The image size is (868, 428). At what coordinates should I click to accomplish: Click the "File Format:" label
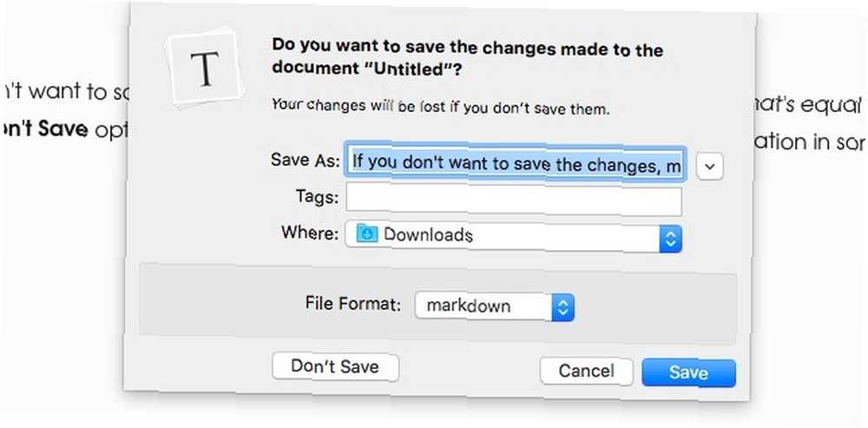point(353,303)
